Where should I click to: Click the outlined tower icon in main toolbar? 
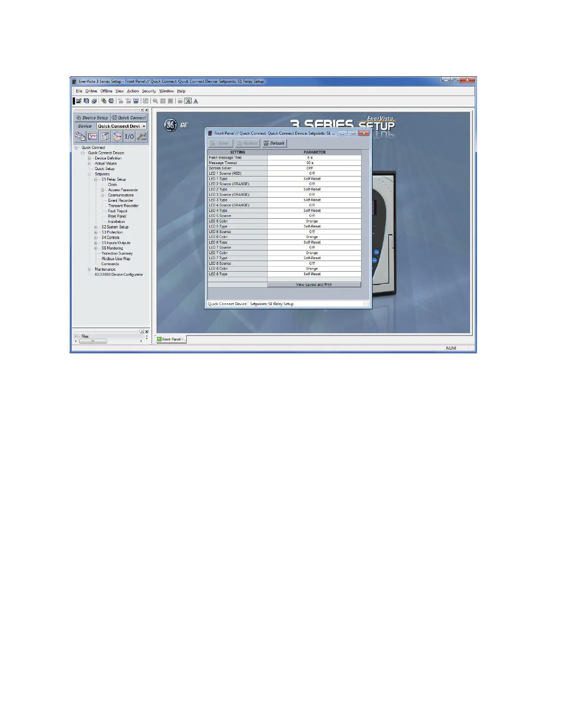pyautogui.click(x=188, y=101)
